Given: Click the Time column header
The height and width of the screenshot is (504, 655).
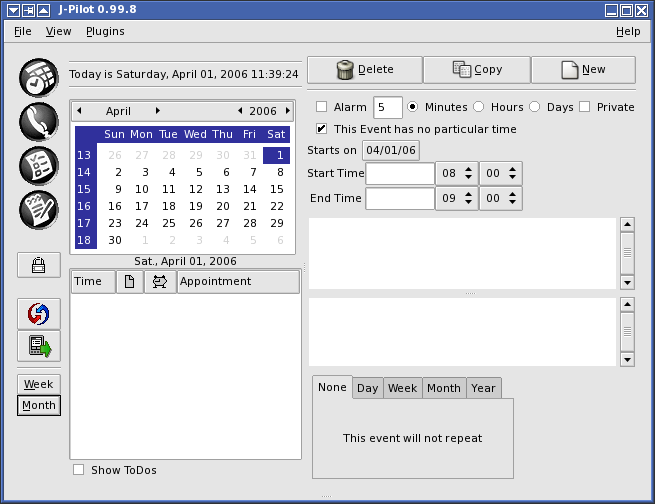Looking at the screenshot, I should 93,282.
